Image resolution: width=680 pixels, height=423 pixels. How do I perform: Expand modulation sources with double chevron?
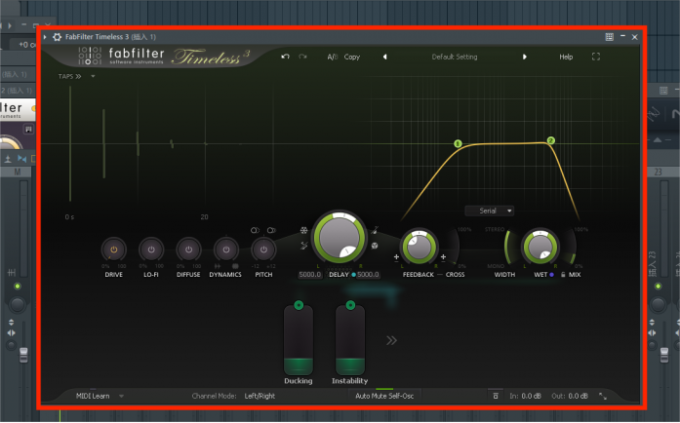point(391,341)
